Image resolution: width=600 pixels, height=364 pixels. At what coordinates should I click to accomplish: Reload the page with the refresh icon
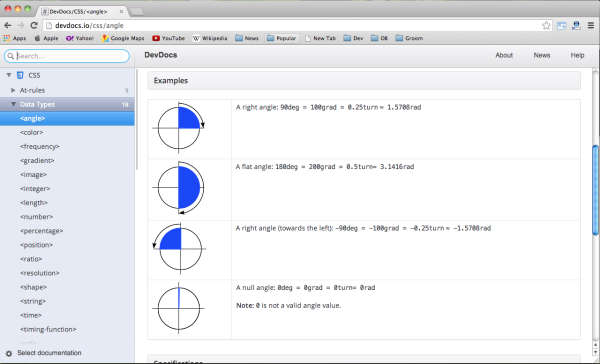(34, 25)
